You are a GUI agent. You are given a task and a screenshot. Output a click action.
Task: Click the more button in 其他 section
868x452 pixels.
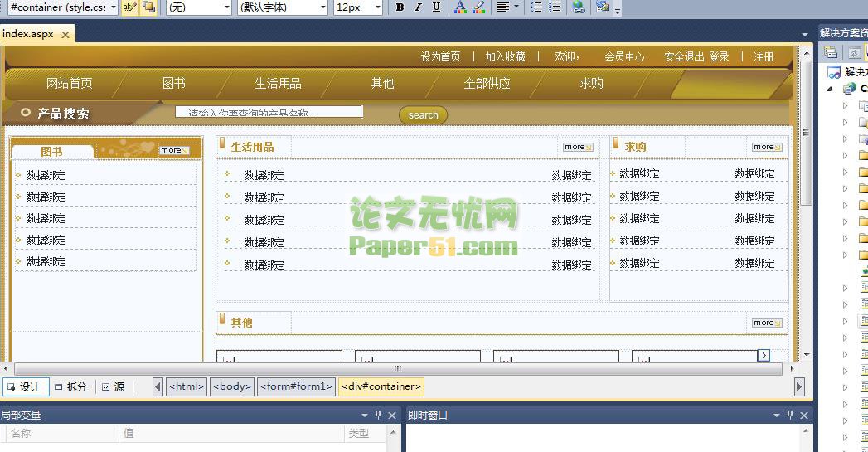coord(767,323)
